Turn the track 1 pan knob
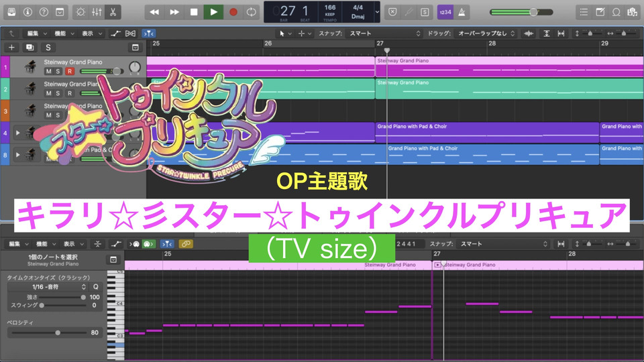 click(x=135, y=66)
